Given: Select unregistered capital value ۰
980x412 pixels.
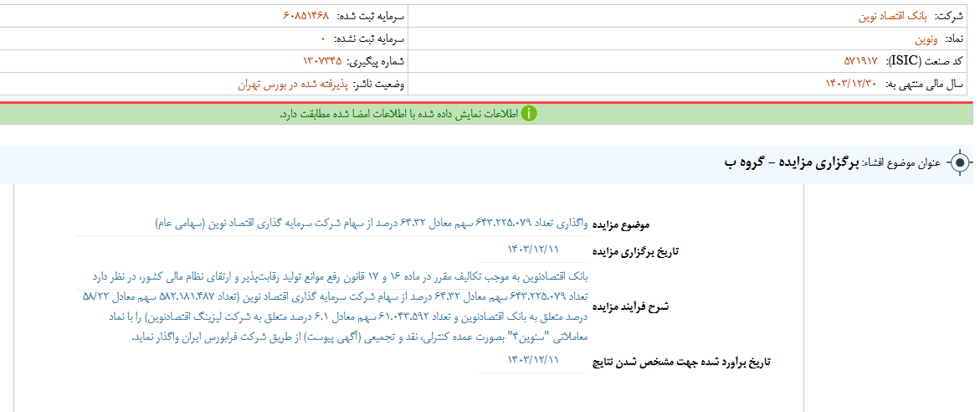Looking at the screenshot, I should pyautogui.click(x=323, y=39).
